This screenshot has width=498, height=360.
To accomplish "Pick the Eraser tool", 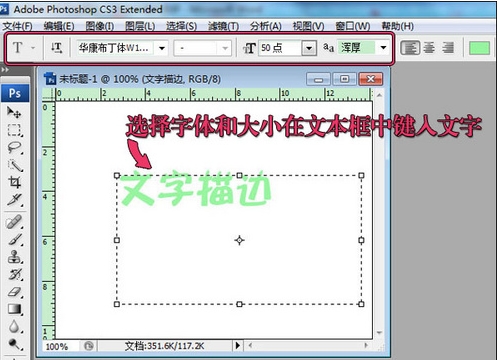I will [14, 292].
